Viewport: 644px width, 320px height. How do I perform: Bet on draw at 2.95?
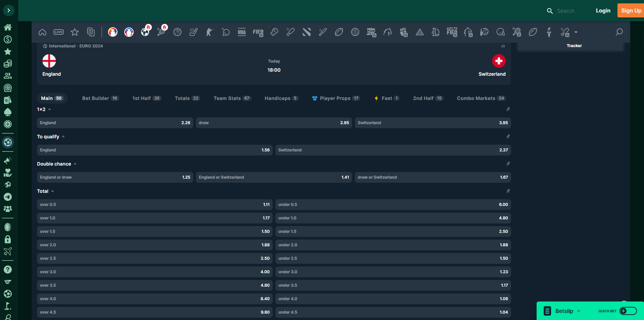tap(274, 123)
